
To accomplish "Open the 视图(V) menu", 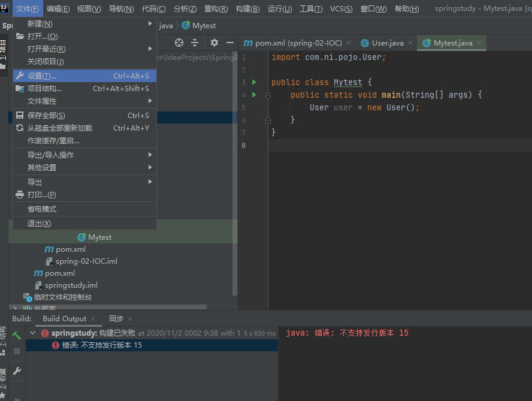I will [89, 8].
